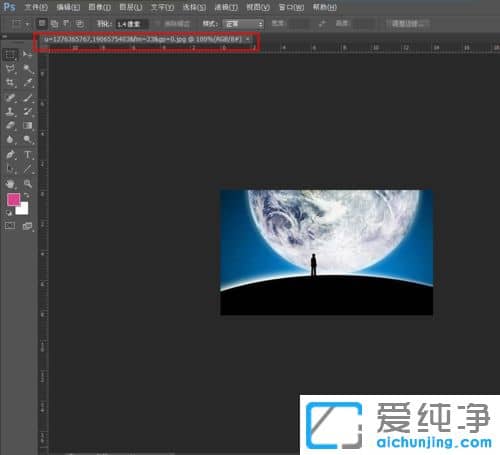500x455 pixels.
Task: Open the white background color swatch
Action: coord(23,210)
